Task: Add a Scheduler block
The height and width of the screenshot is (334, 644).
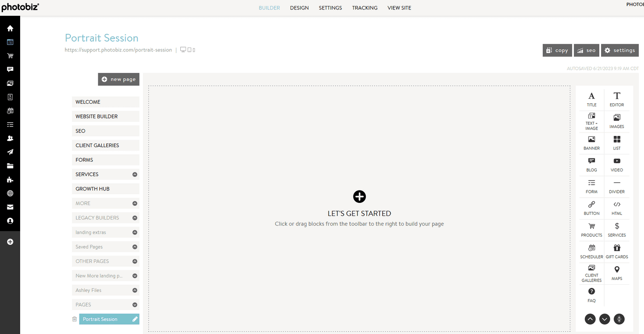Action: pyautogui.click(x=591, y=251)
